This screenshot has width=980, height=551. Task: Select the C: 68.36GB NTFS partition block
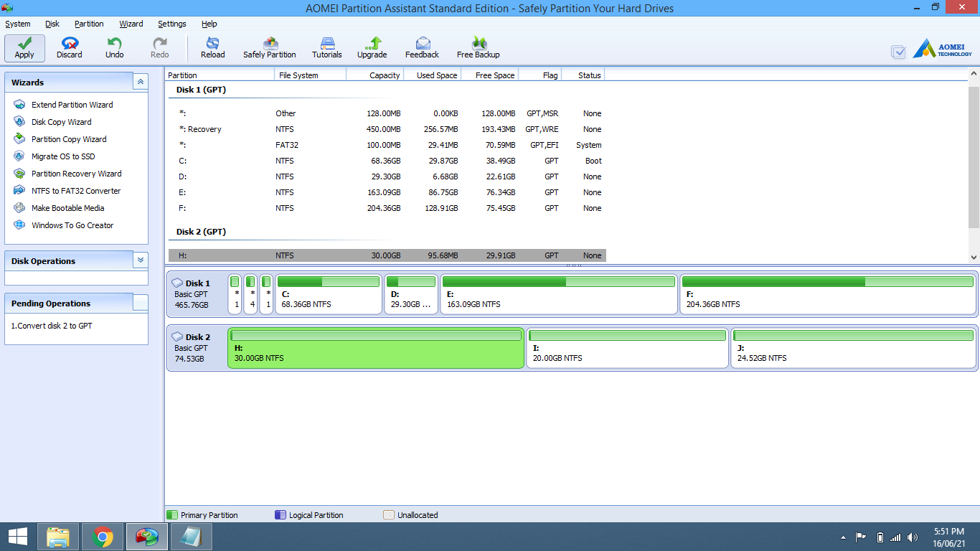pyautogui.click(x=329, y=294)
